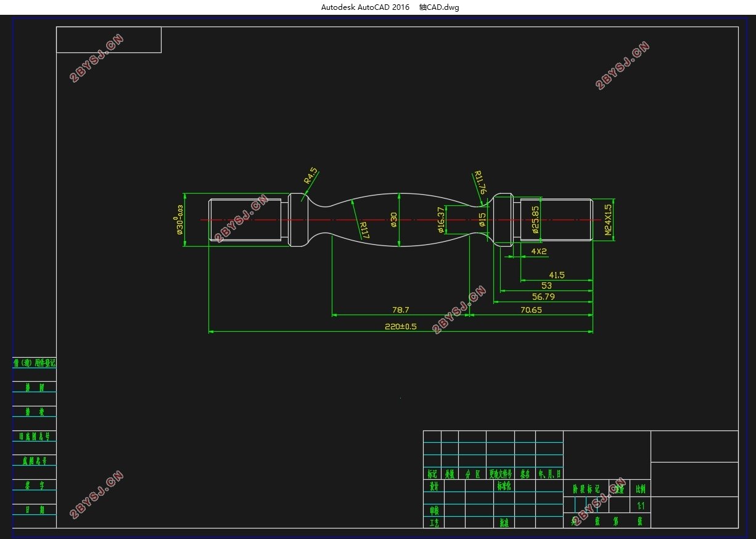
Task: Click the M24X1.5 thread callout
Action: 608,220
